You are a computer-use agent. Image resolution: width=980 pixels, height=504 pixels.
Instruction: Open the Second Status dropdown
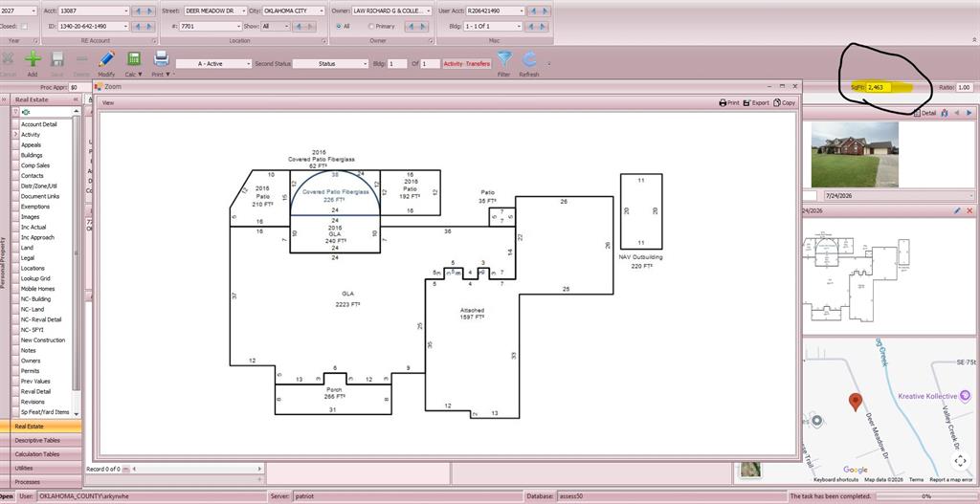[x=365, y=64]
